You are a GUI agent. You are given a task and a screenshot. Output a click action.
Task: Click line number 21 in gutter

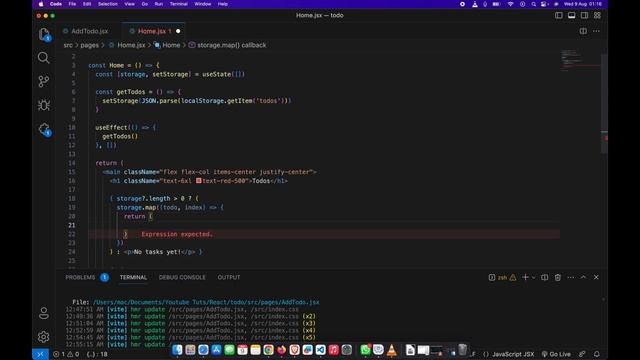[x=72, y=225]
